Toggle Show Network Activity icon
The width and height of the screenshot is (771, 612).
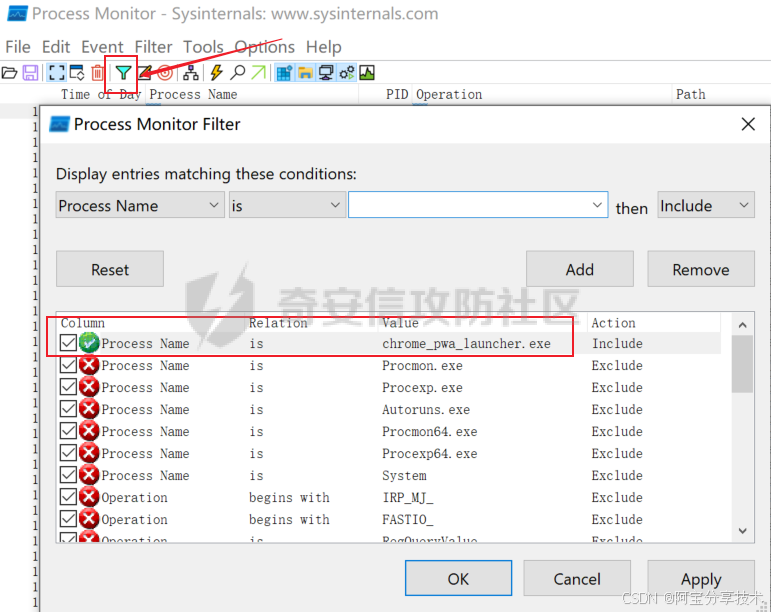(x=326, y=73)
